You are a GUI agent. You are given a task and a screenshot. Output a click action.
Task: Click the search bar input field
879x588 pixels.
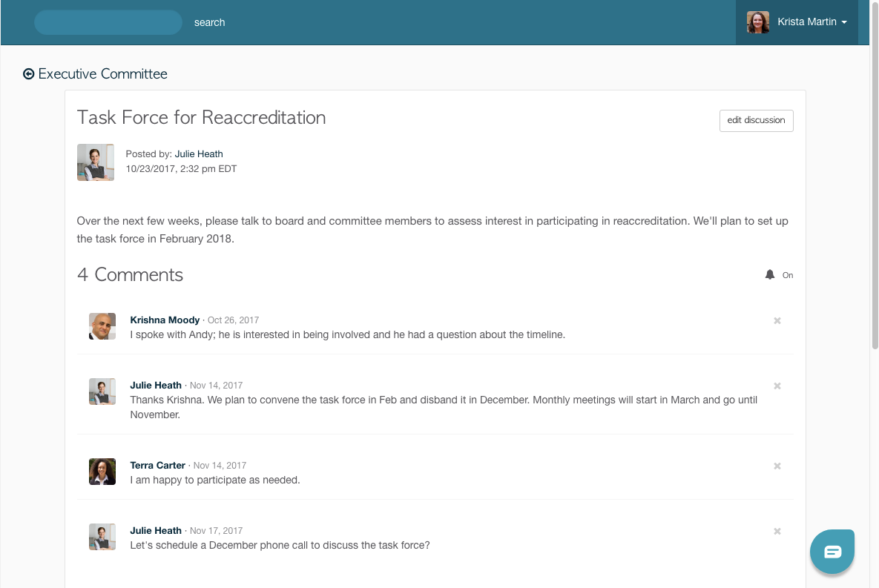click(108, 22)
